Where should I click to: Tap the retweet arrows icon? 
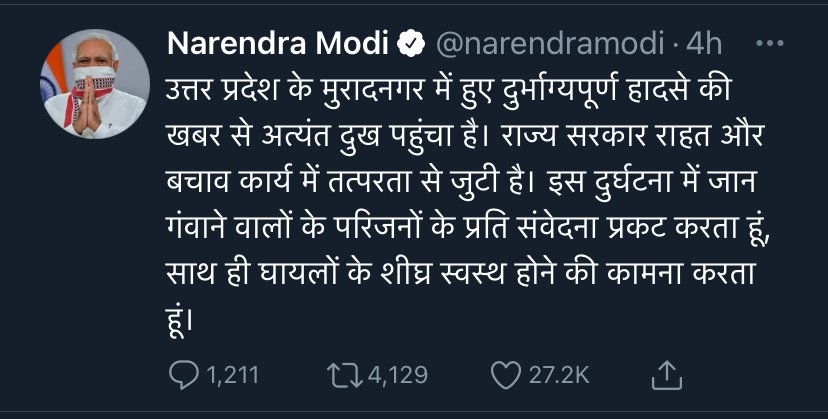point(344,375)
